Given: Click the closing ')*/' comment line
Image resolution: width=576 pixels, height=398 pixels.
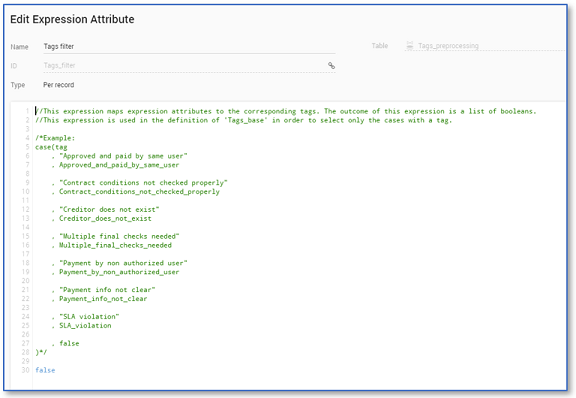Looking at the screenshot, I should (41, 352).
